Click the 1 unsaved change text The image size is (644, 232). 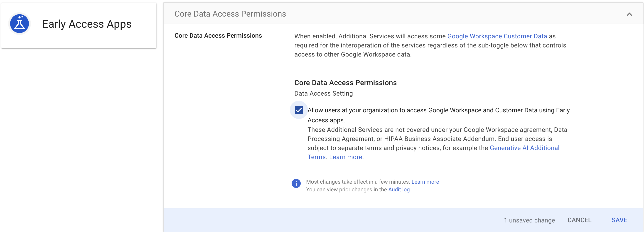click(x=529, y=220)
